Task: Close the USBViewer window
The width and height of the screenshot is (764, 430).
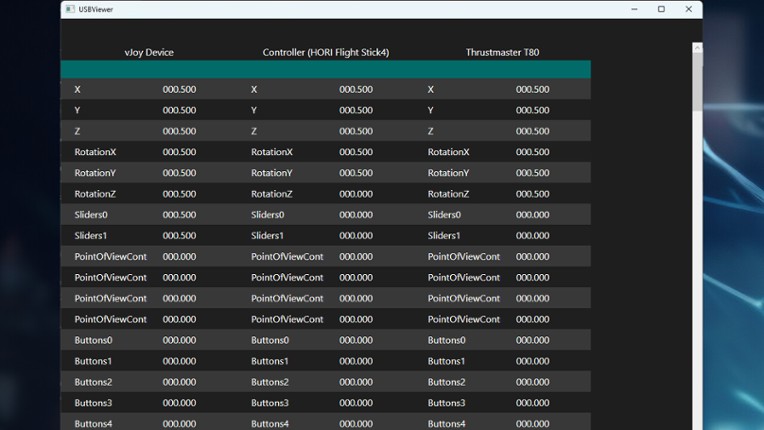Action: point(689,9)
